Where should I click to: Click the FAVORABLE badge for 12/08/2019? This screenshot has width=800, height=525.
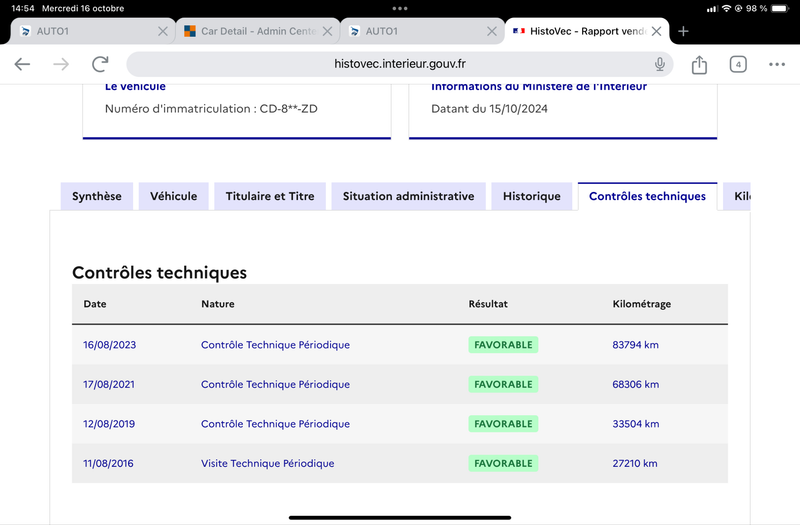click(x=503, y=424)
